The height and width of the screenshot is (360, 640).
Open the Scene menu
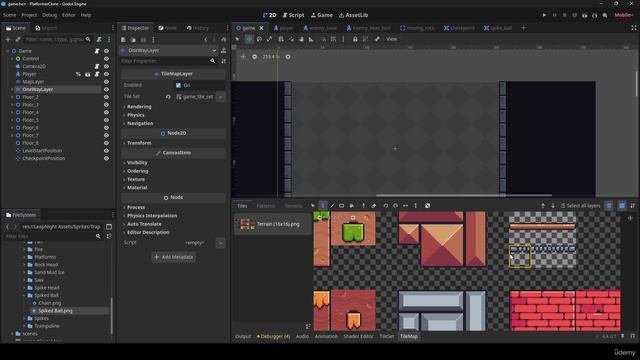[9, 15]
